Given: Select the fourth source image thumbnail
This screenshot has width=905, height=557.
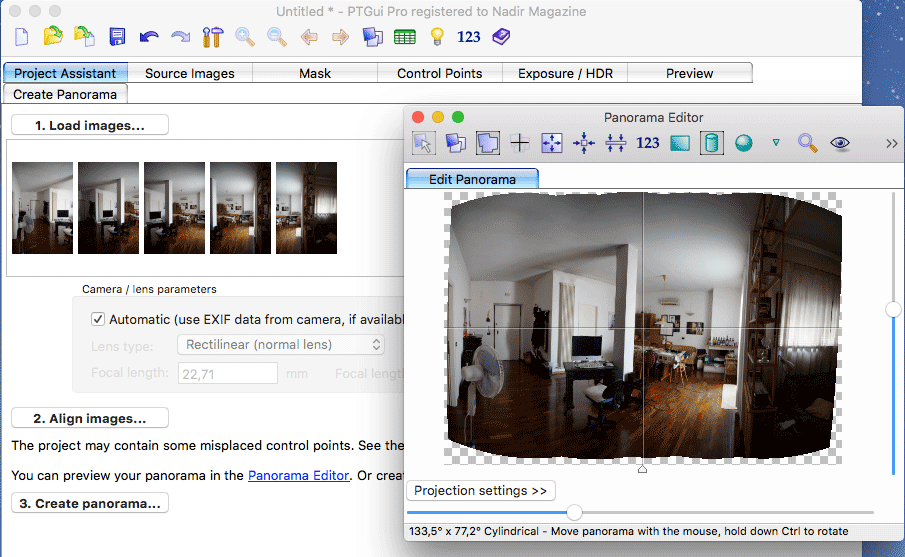Looking at the screenshot, I should coord(240,208).
